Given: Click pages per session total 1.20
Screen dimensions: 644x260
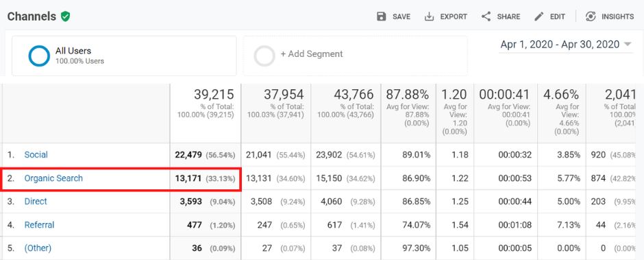Looking at the screenshot, I should [x=454, y=95].
